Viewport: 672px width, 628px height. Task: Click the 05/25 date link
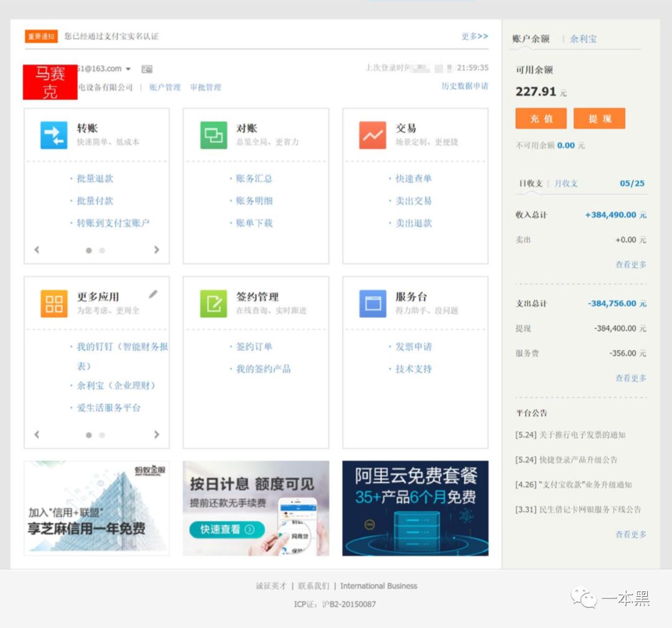(x=632, y=183)
